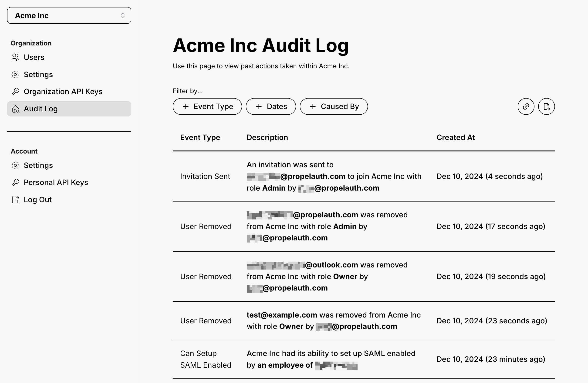588x383 pixels.
Task: Click plus icon on Caused By filter
Action: click(x=313, y=106)
